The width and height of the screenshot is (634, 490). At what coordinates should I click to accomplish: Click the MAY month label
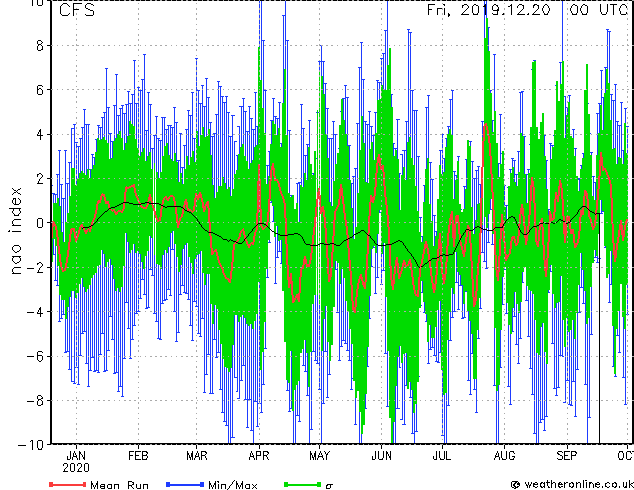(319, 456)
